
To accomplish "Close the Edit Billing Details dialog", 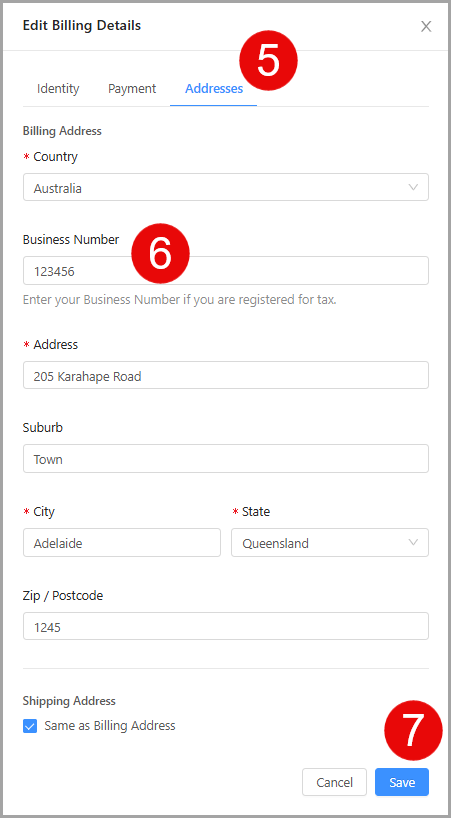I will click(426, 26).
